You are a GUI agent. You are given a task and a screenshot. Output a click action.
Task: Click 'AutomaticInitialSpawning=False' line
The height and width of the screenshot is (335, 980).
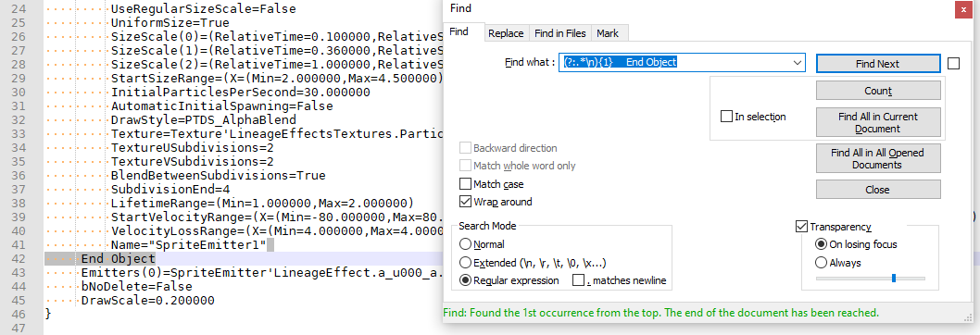pos(222,106)
